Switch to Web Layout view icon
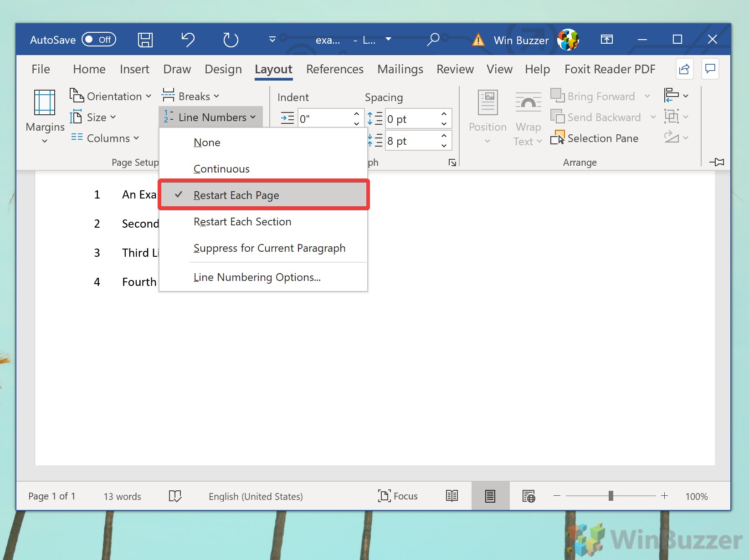This screenshot has width=749, height=560. (528, 496)
